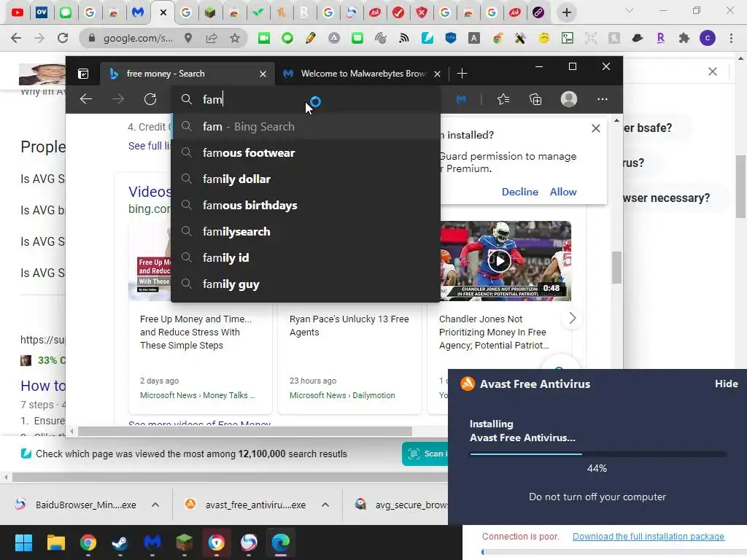
Task: Open the Chrome profile avatar C
Action: coord(708,38)
